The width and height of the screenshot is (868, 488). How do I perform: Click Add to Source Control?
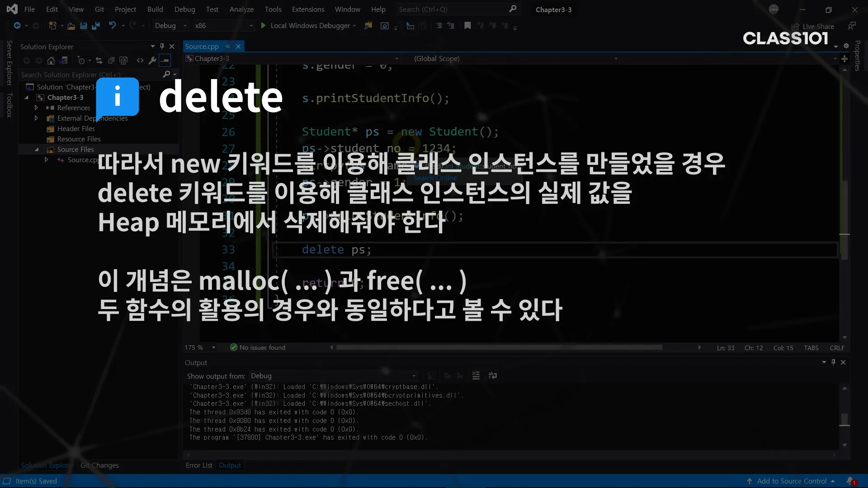pyautogui.click(x=792, y=481)
